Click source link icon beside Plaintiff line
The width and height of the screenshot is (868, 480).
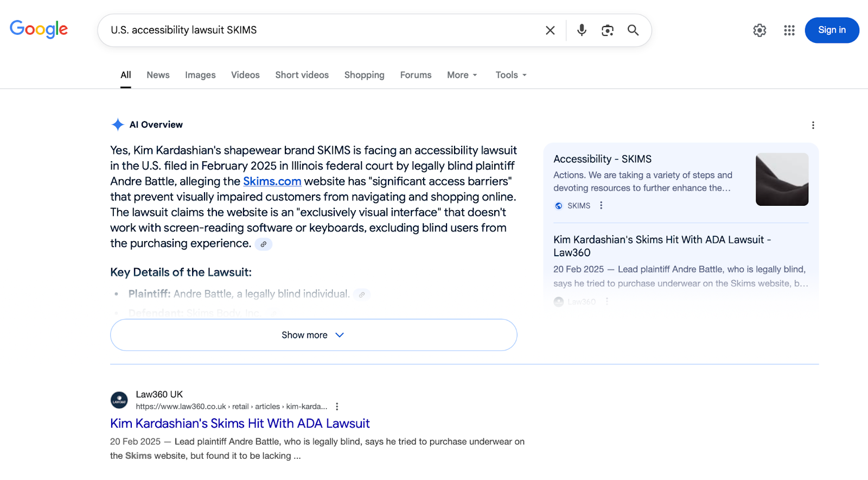click(x=362, y=294)
